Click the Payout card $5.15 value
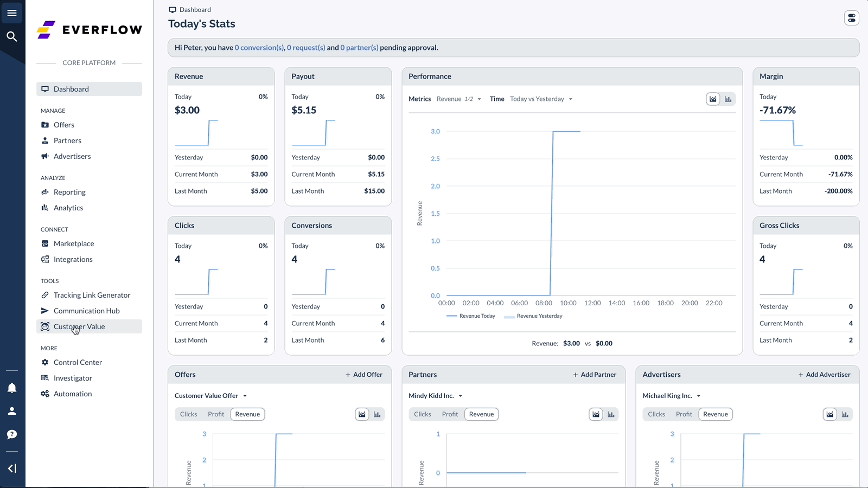 304,110
